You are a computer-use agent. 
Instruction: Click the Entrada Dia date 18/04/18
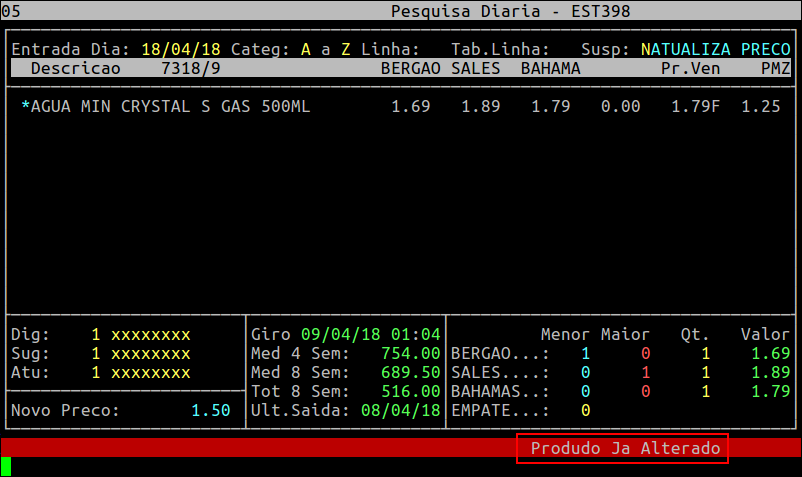pyautogui.click(x=181, y=49)
